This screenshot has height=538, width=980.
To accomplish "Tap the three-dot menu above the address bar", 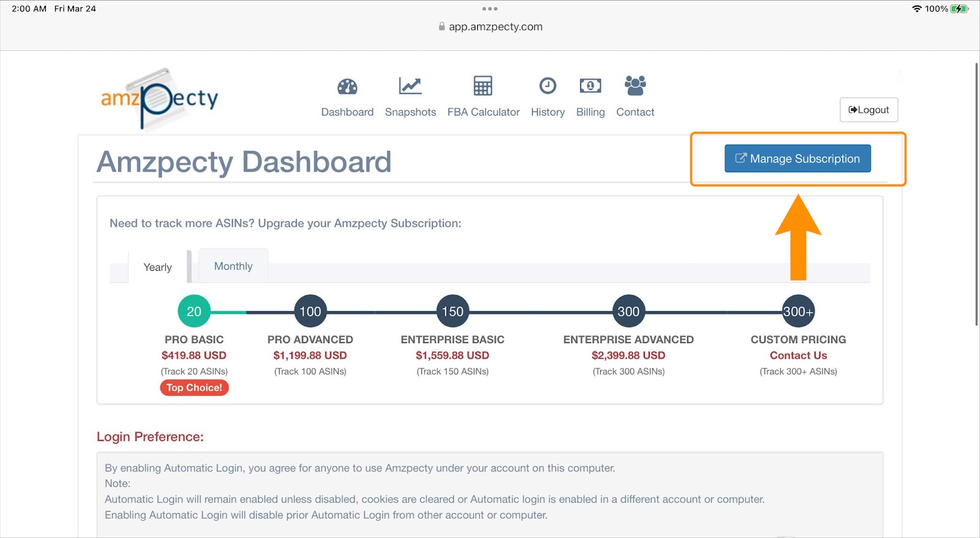I will pyautogui.click(x=490, y=9).
